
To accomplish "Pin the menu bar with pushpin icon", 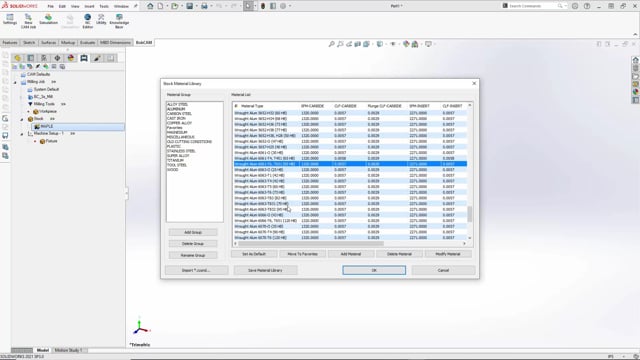I will (x=136, y=6).
